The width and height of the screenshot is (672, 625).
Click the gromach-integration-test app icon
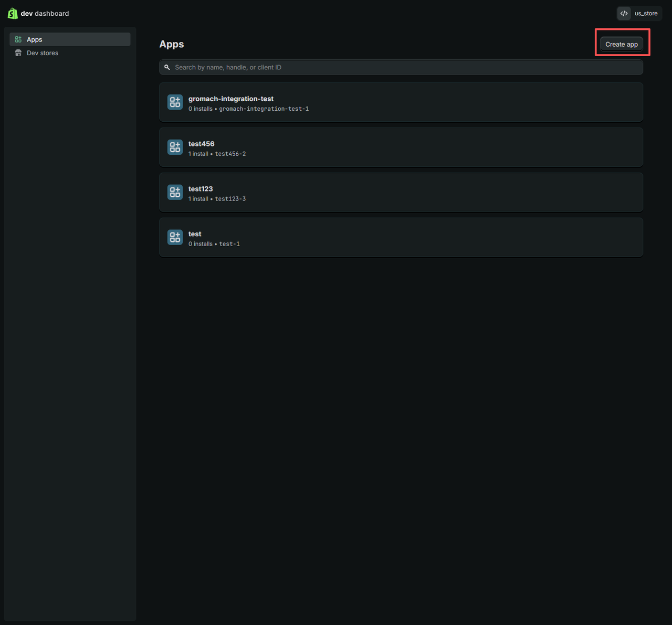click(175, 102)
